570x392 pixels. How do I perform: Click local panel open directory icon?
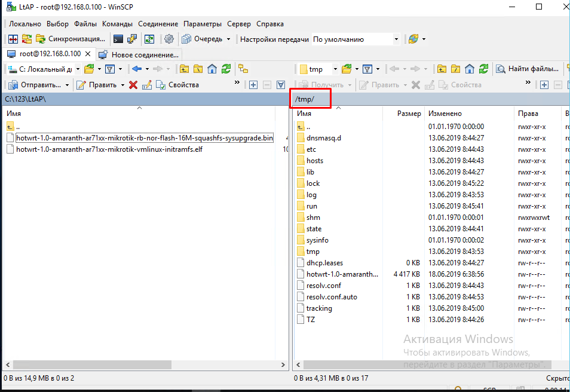(x=89, y=69)
